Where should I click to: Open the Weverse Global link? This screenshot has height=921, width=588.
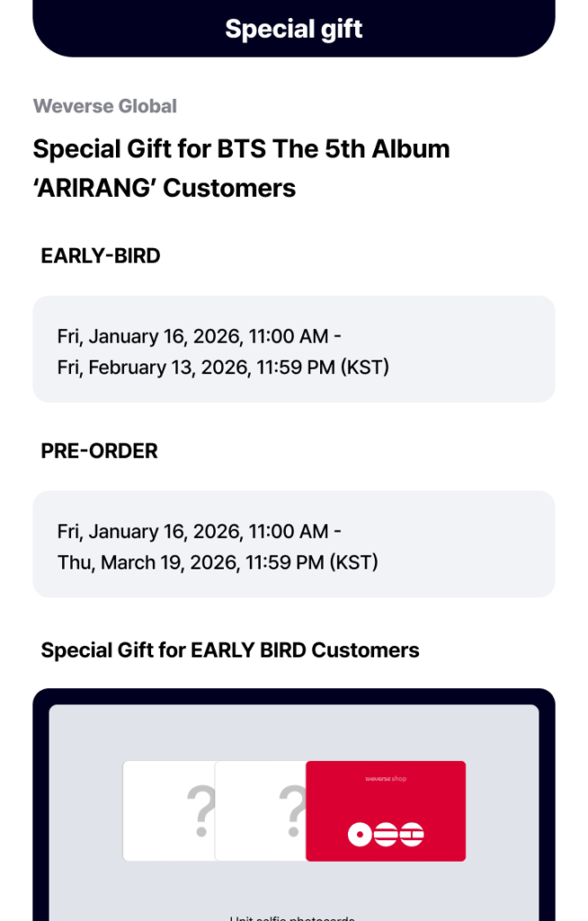click(x=105, y=106)
